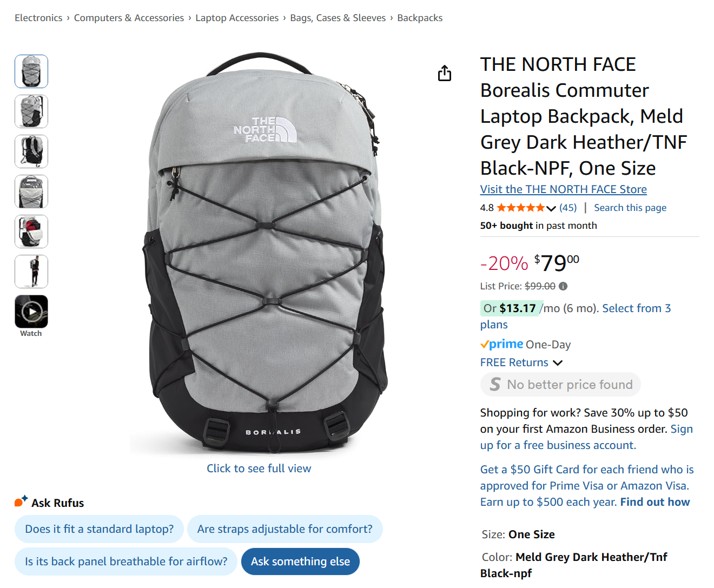Go to the Backpacks breadcrumb
Viewport: 714px width, 588px height.
(420, 17)
